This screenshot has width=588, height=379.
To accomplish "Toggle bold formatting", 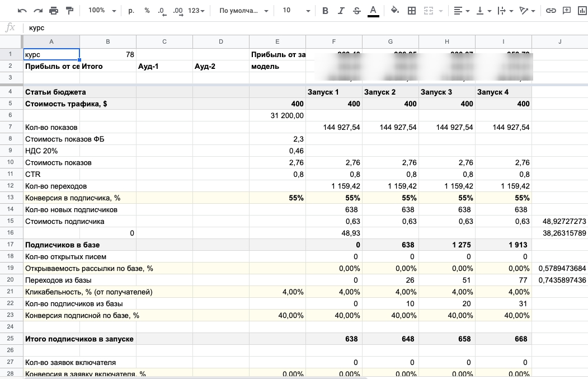I will 326,11.
